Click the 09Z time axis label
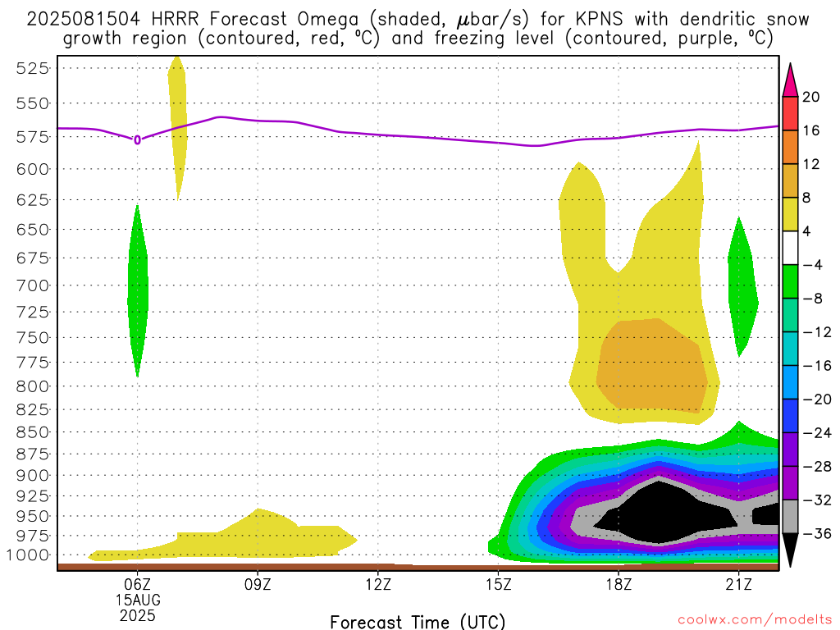Screen dimensions: 840x630 click(x=258, y=584)
